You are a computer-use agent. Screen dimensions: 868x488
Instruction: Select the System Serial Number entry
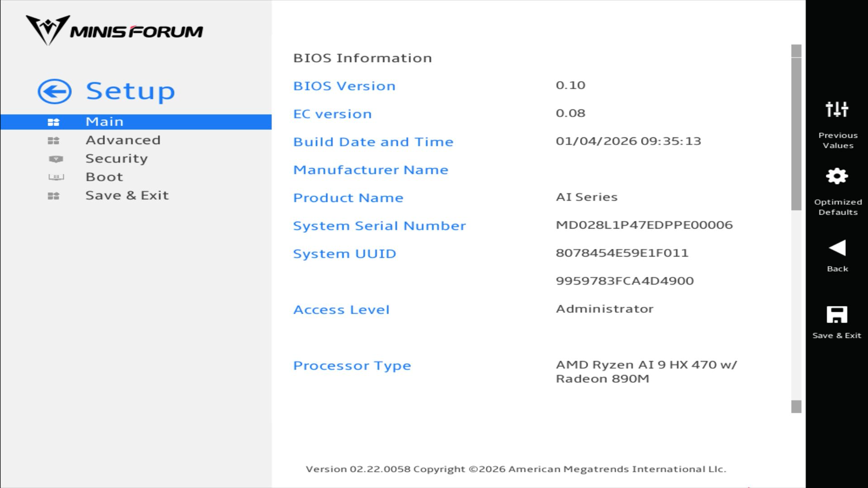click(x=379, y=225)
